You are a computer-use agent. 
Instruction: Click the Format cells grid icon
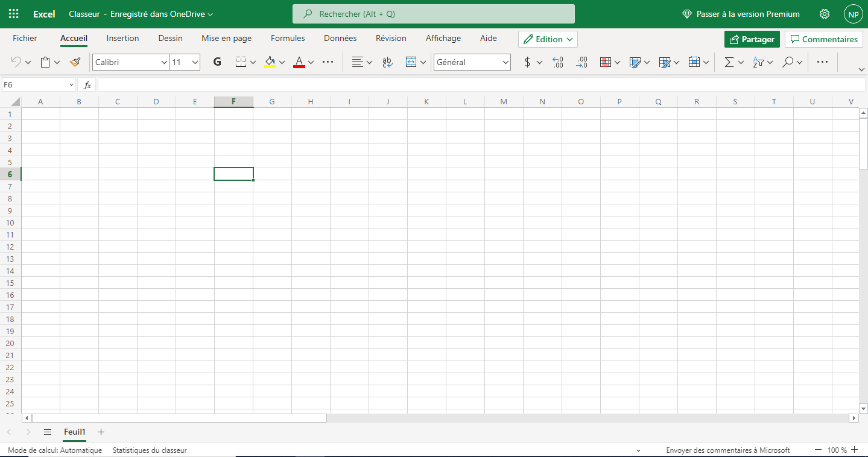[694, 62]
